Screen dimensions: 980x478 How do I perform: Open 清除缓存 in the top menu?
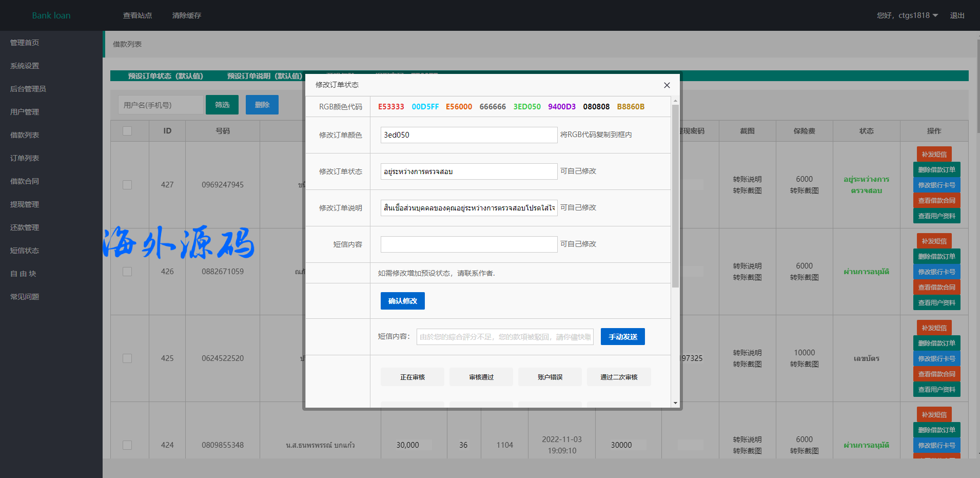click(187, 15)
